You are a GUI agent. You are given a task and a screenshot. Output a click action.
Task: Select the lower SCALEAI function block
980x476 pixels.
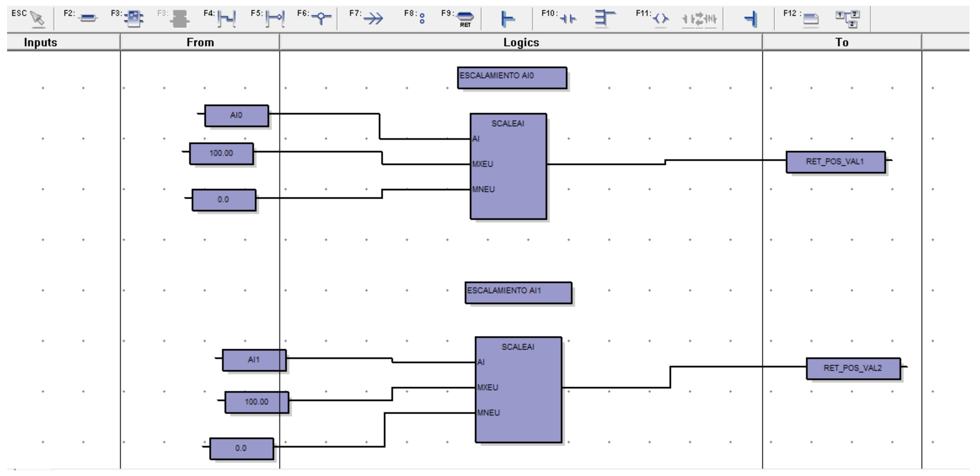(518, 400)
